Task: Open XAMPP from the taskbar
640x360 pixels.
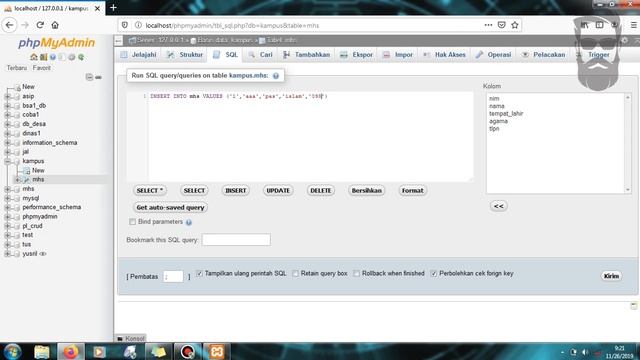Action: (217, 351)
